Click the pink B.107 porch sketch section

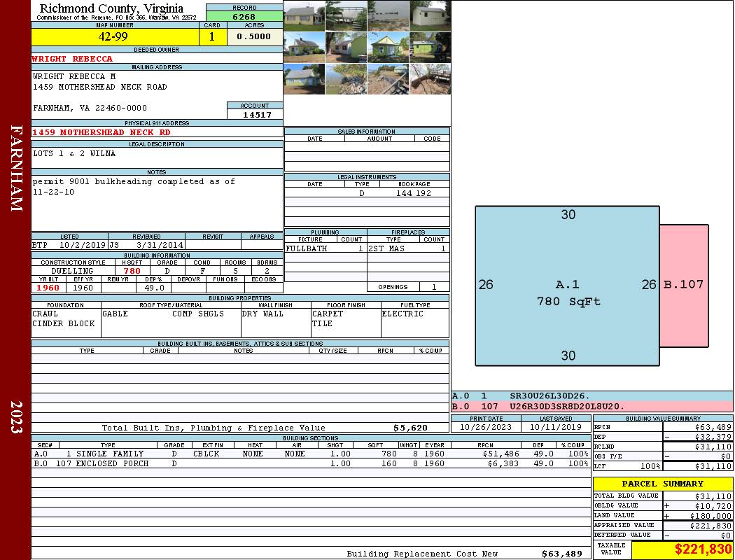coord(684,285)
